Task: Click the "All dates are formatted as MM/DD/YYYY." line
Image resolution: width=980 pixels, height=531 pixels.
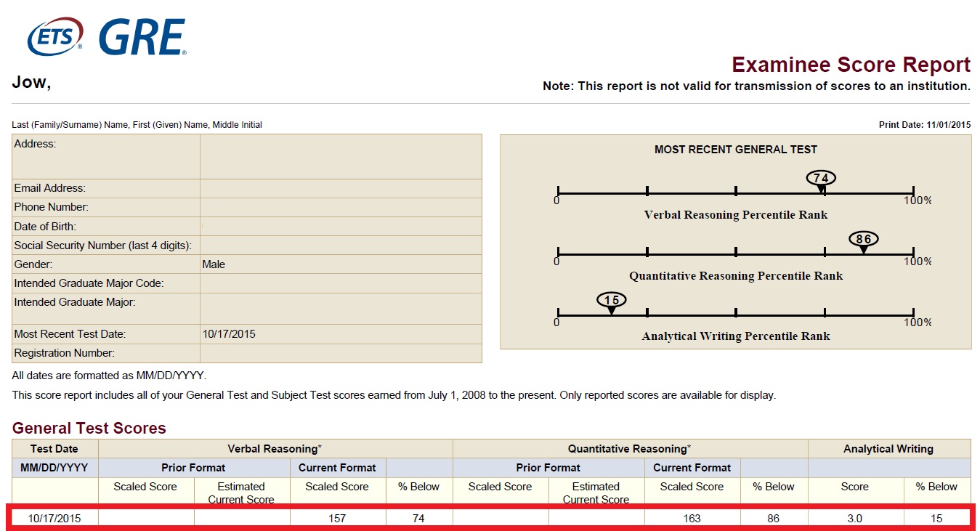Action: click(x=109, y=376)
